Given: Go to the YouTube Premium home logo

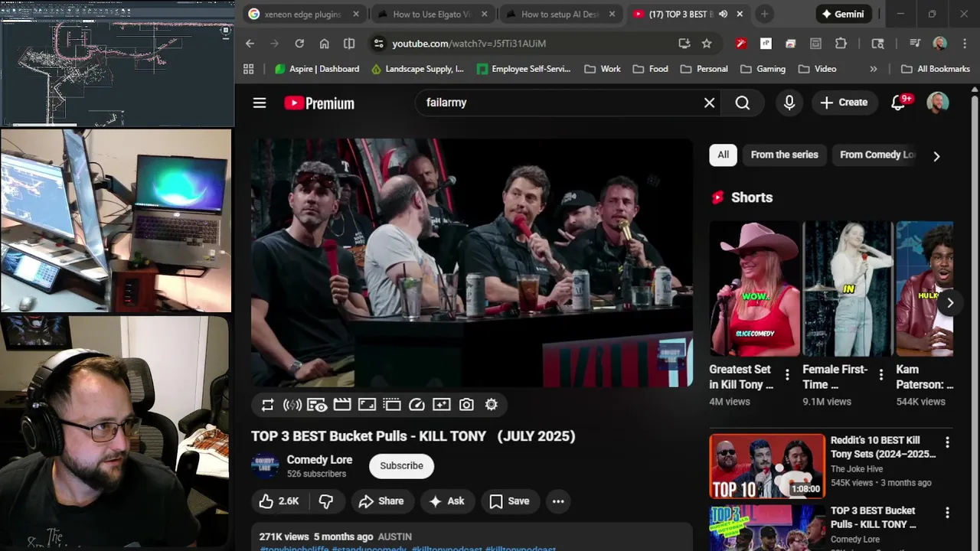Looking at the screenshot, I should pos(319,103).
